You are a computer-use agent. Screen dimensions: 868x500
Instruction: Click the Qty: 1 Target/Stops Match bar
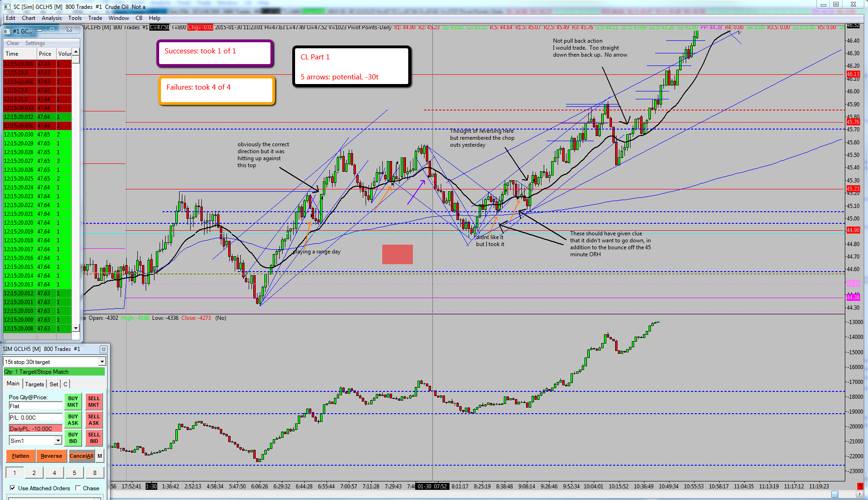click(54, 372)
